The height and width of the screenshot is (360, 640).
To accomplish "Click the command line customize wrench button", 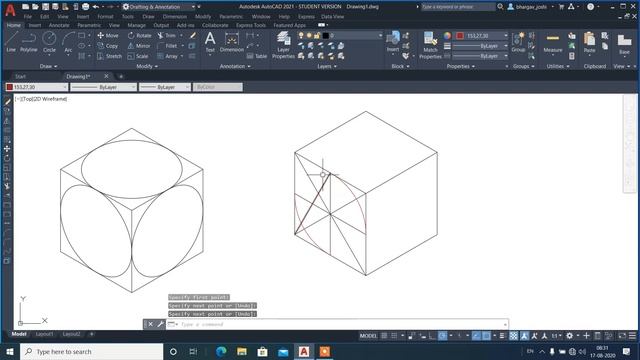I will [x=160, y=324].
